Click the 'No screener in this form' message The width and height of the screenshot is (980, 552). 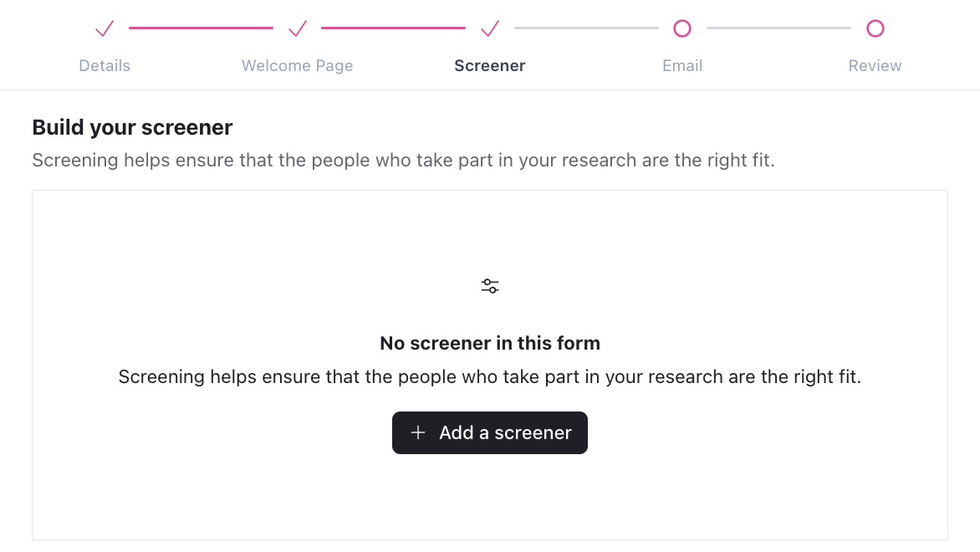click(490, 343)
